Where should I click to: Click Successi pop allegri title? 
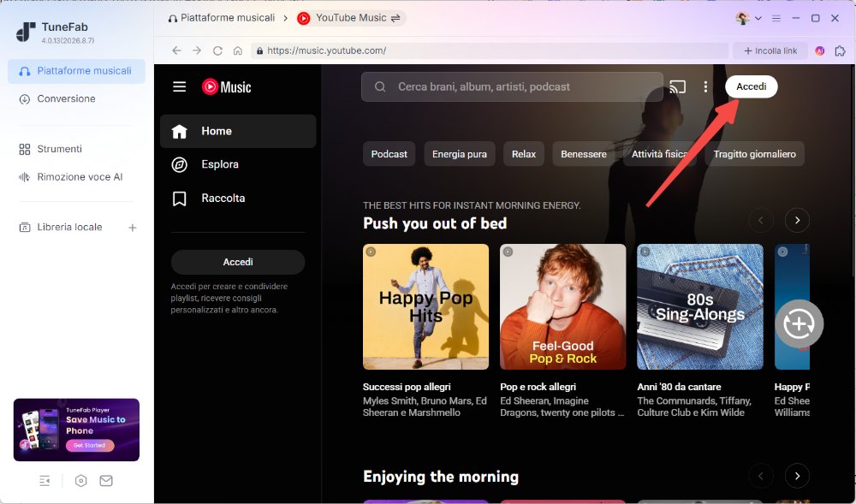[407, 387]
